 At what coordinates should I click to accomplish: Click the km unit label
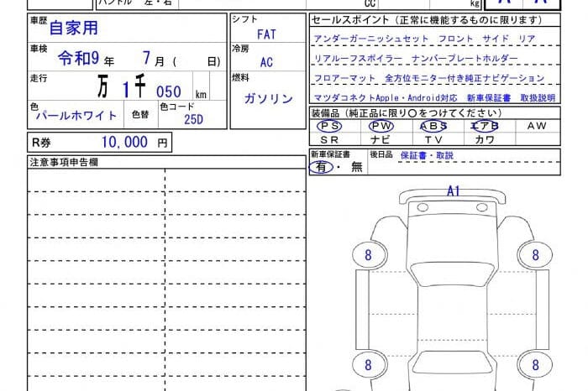click(201, 94)
